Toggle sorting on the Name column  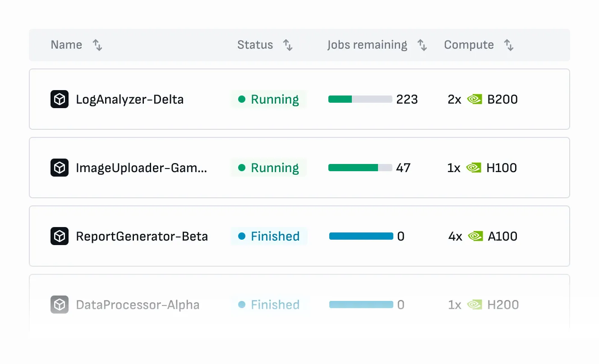[97, 45]
